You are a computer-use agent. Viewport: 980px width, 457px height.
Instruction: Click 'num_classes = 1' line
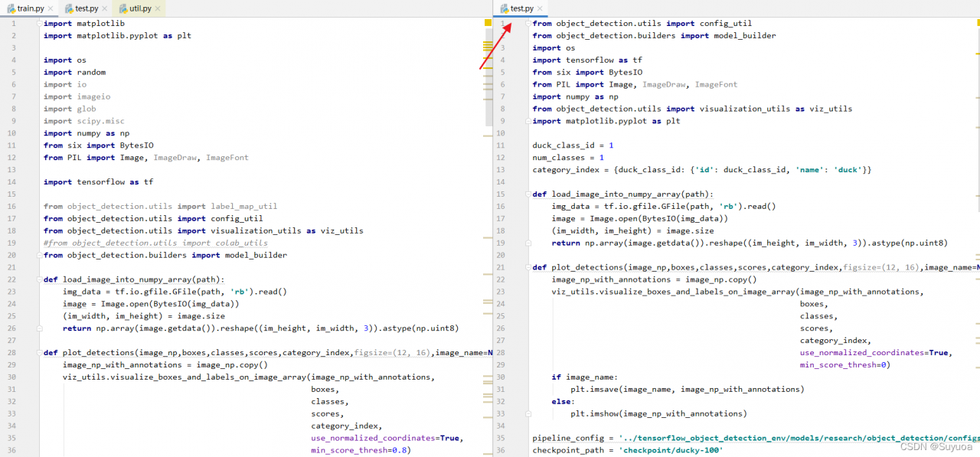tap(568, 158)
